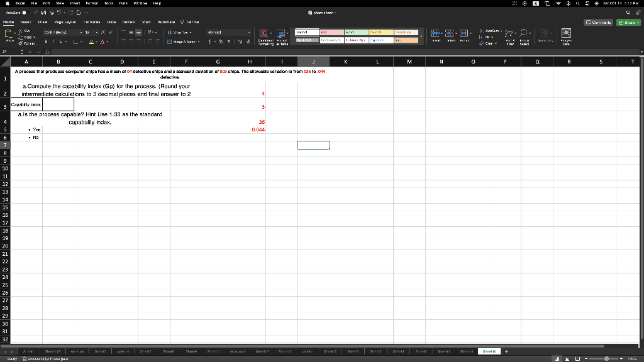This screenshot has width=644, height=362.
Task: Open the font name dropdown
Action: [x=80, y=33]
